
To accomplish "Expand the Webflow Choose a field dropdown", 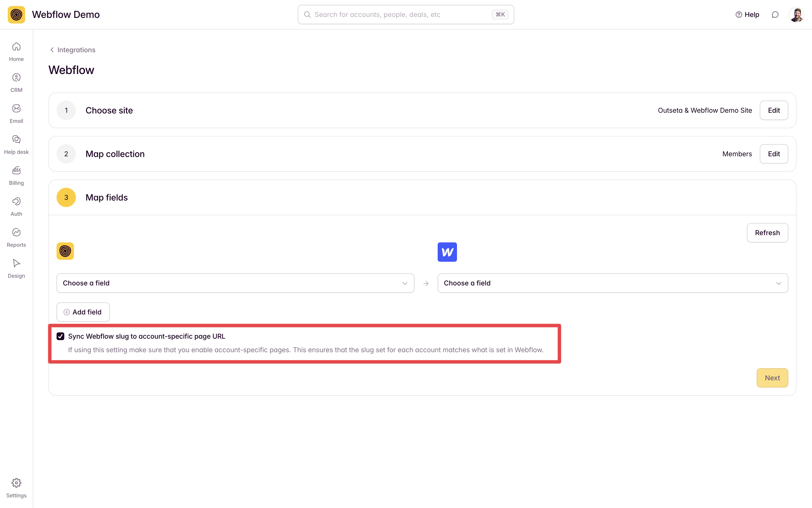I will point(613,283).
